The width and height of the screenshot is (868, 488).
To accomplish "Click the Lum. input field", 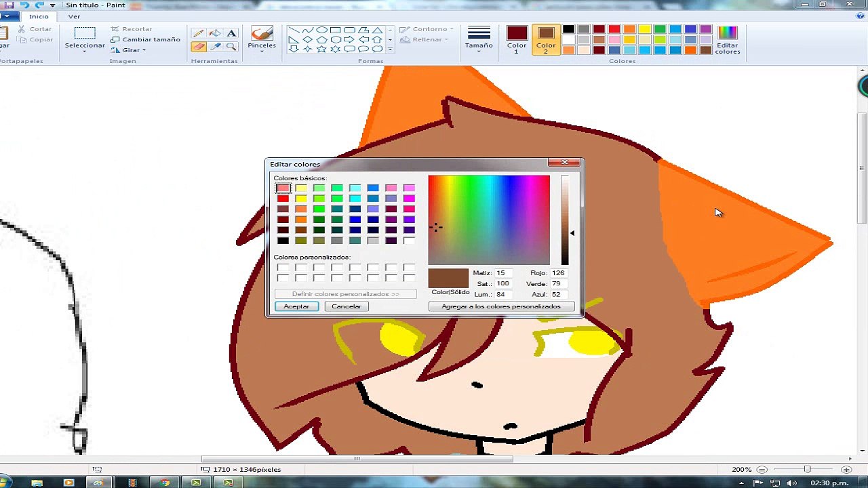I will pos(502,294).
